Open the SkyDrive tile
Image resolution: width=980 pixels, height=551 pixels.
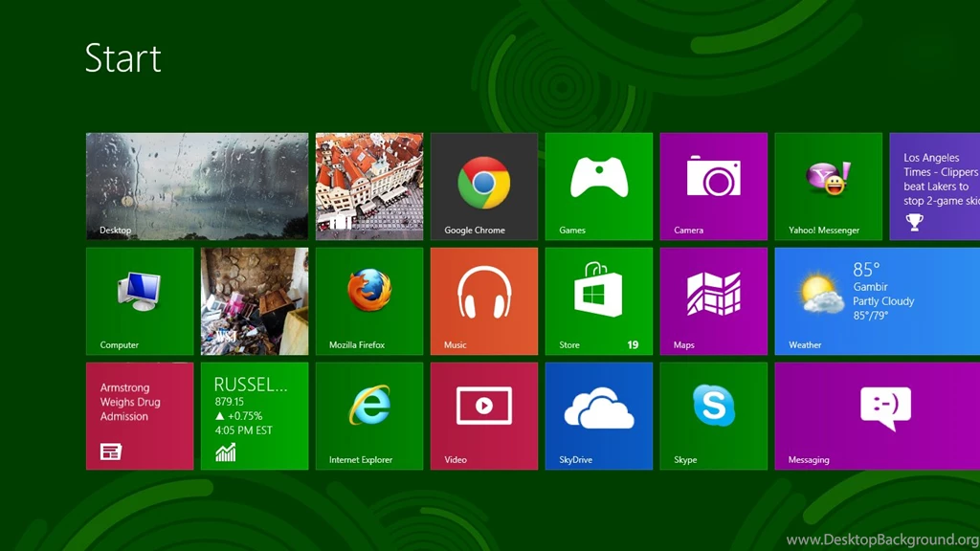(x=599, y=416)
